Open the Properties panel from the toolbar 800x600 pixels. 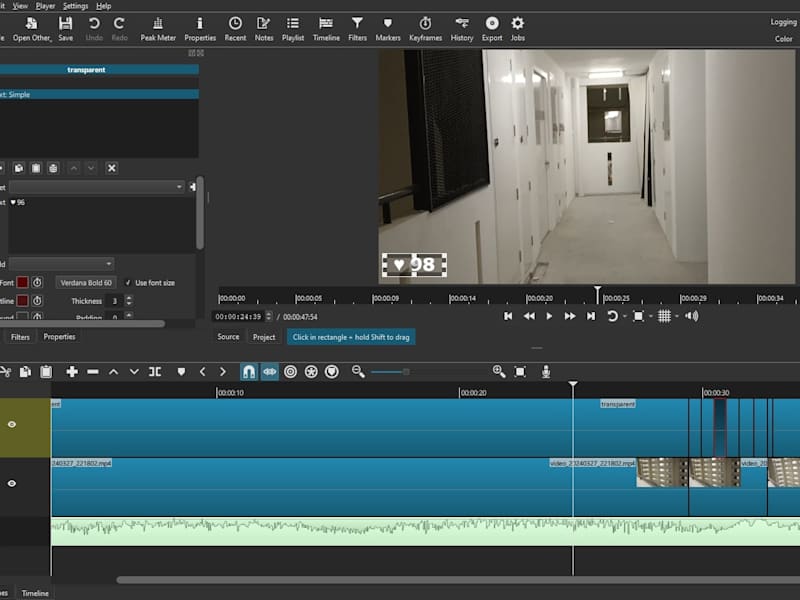coord(200,29)
